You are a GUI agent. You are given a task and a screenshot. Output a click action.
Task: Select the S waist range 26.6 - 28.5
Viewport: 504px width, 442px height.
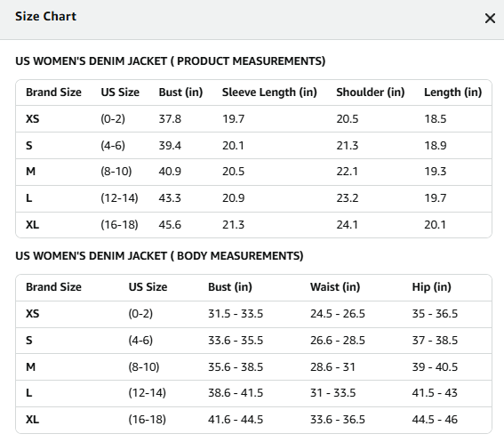coord(338,341)
